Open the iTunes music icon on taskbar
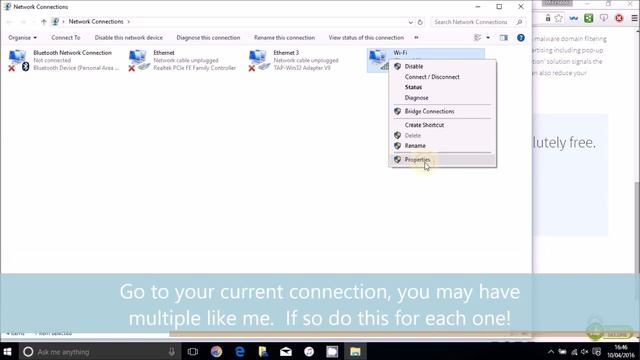640x360 pixels. [x=309, y=351]
